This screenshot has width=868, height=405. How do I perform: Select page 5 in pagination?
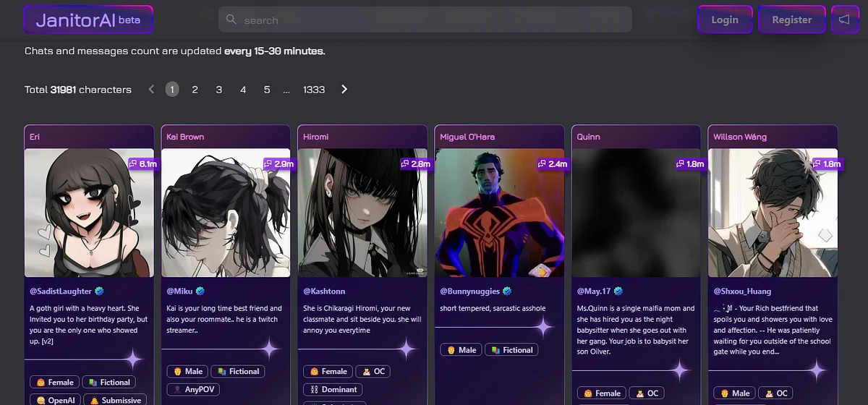point(267,90)
